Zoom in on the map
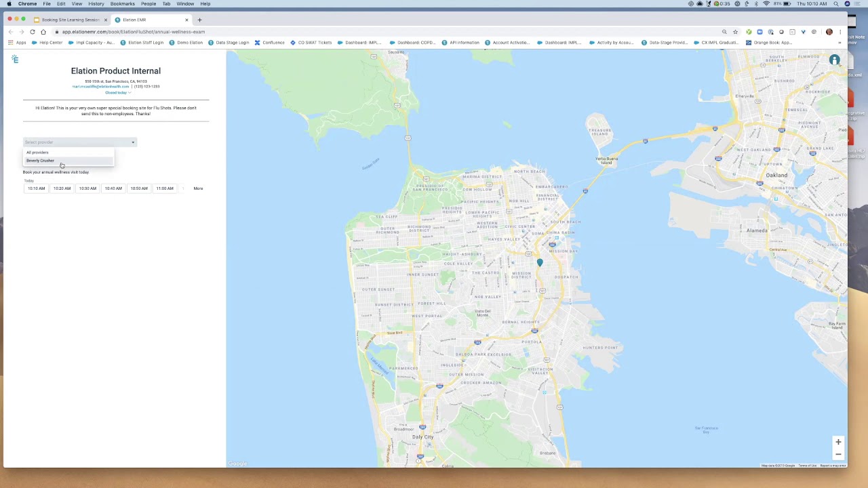Viewport: 868px width, 488px height. click(838, 442)
